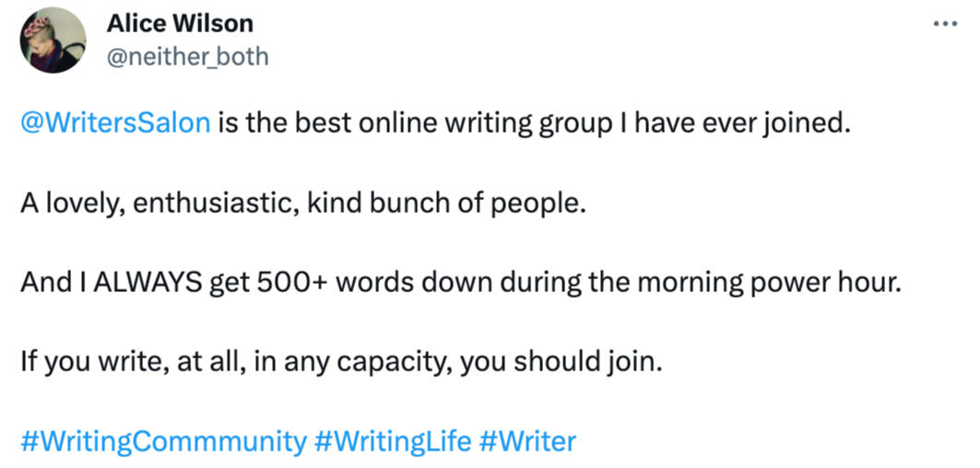The height and width of the screenshot is (468, 980).
Task: Click the words 'you should join.'
Action: pyautogui.click(x=561, y=361)
